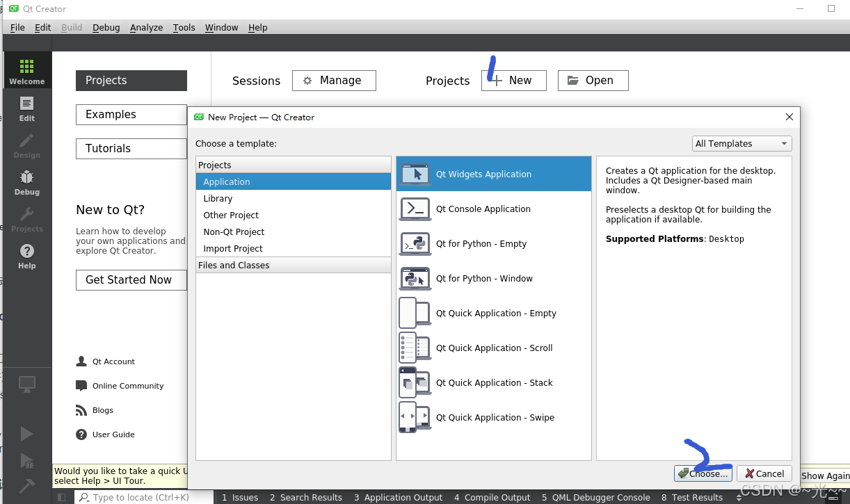Open the Help mode
The image size is (850, 504).
tap(26, 257)
